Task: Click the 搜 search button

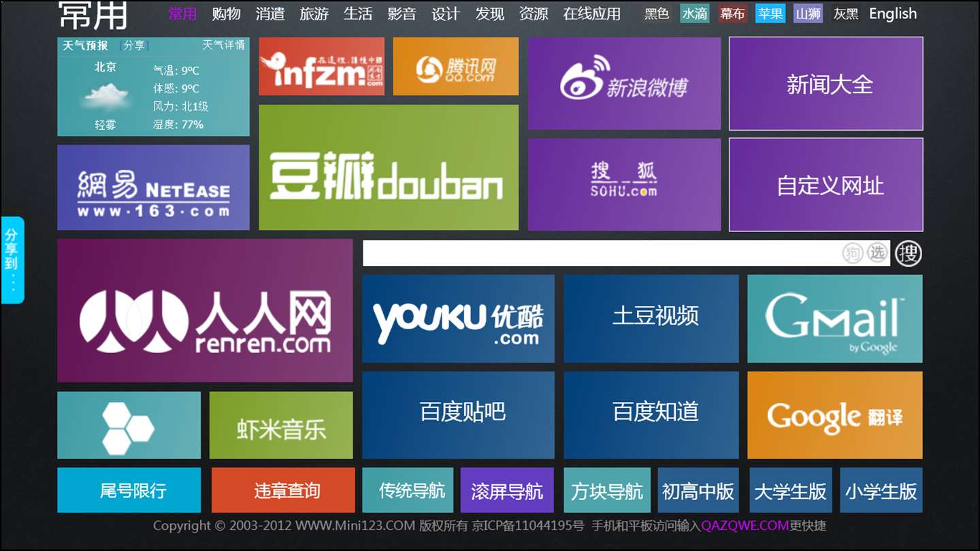Action: (908, 253)
